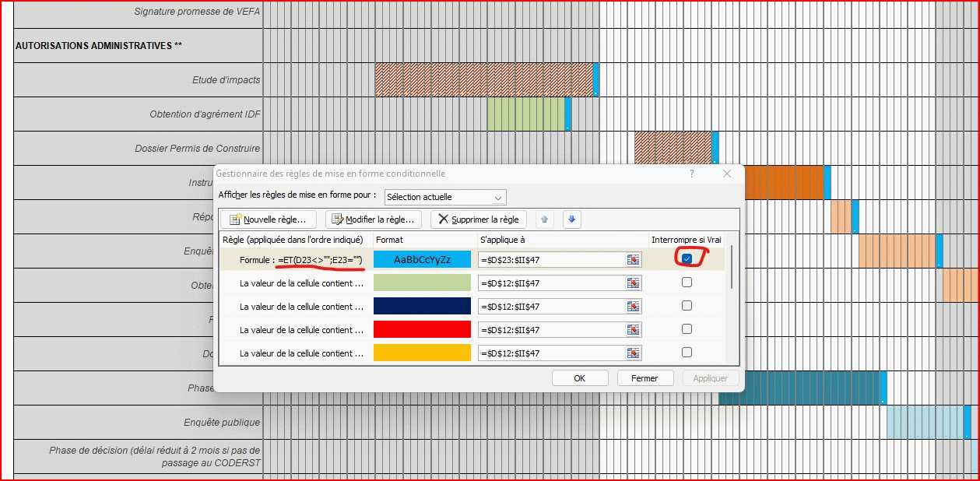980x481 pixels.
Task: Click range selector icon for green rule
Action: [x=633, y=283]
